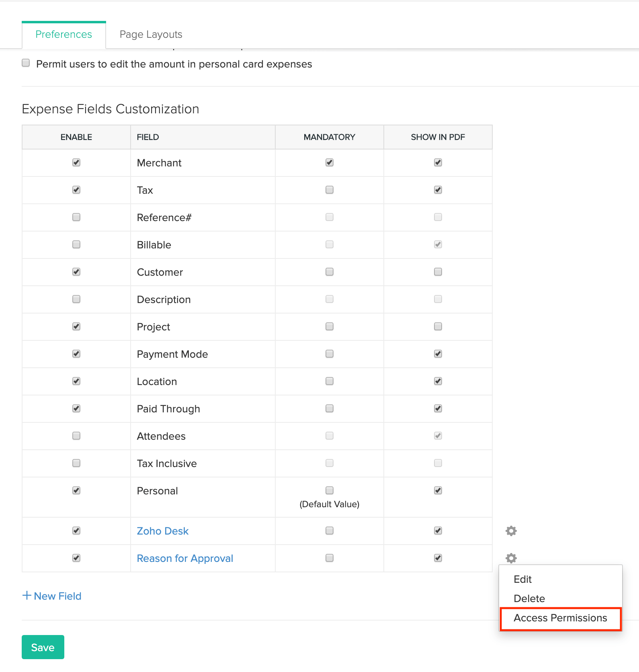This screenshot has height=672, width=639.
Task: Click gear icon beside Reason for Approval
Action: pyautogui.click(x=511, y=558)
